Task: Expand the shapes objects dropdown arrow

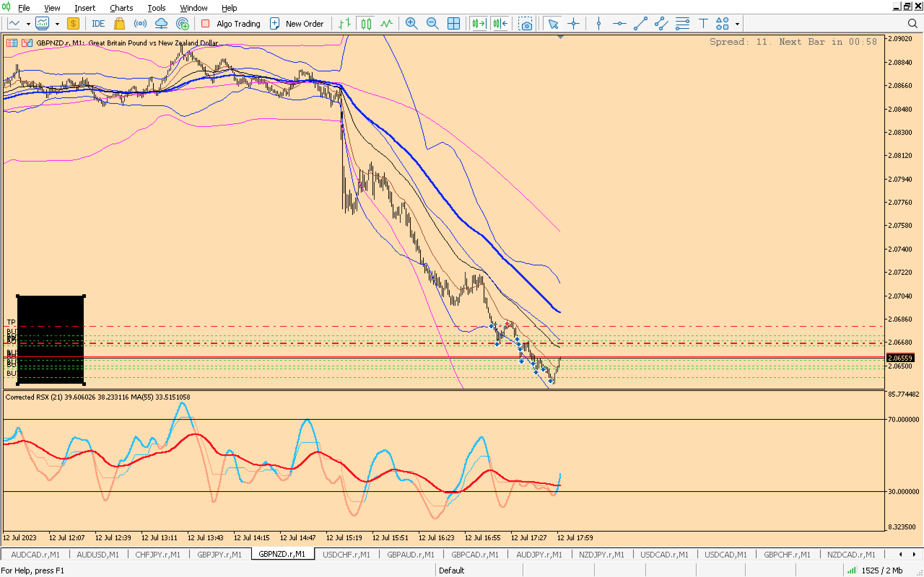Action: [737, 24]
